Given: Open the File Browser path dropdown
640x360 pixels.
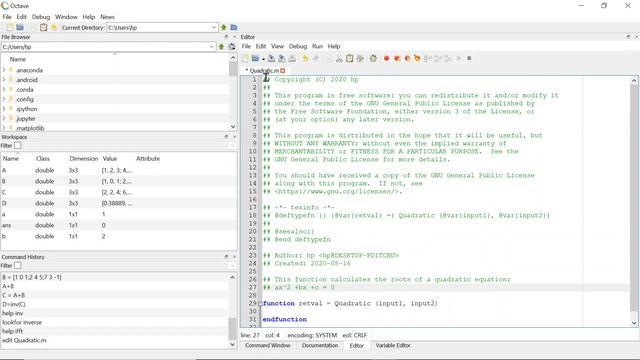Looking at the screenshot, I should pos(211,47).
